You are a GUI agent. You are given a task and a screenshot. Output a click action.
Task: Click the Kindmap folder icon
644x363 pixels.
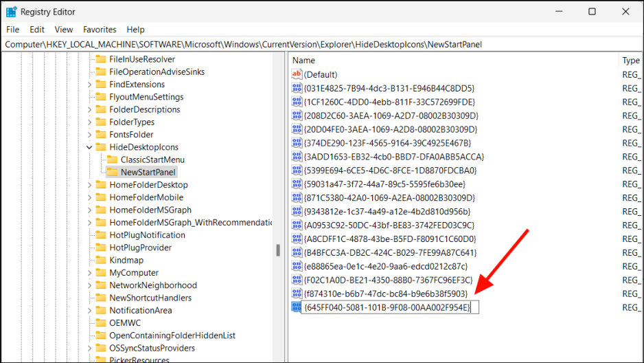pyautogui.click(x=101, y=260)
